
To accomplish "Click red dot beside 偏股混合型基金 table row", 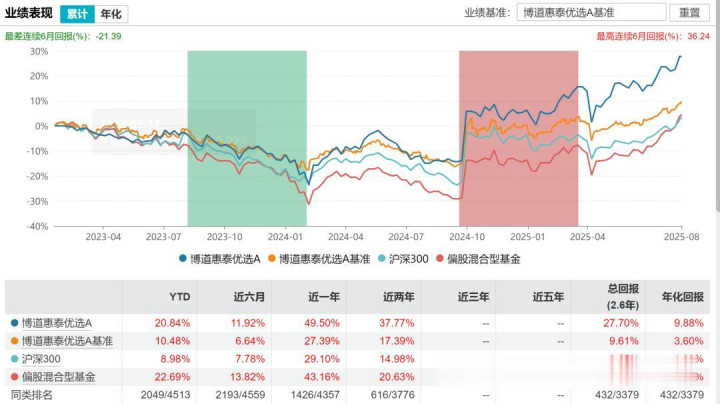I will (x=13, y=377).
